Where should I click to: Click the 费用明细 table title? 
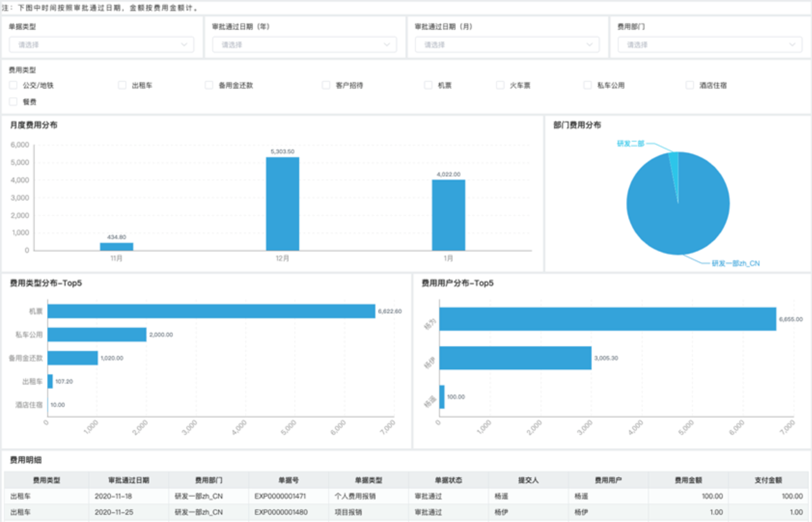click(26, 460)
